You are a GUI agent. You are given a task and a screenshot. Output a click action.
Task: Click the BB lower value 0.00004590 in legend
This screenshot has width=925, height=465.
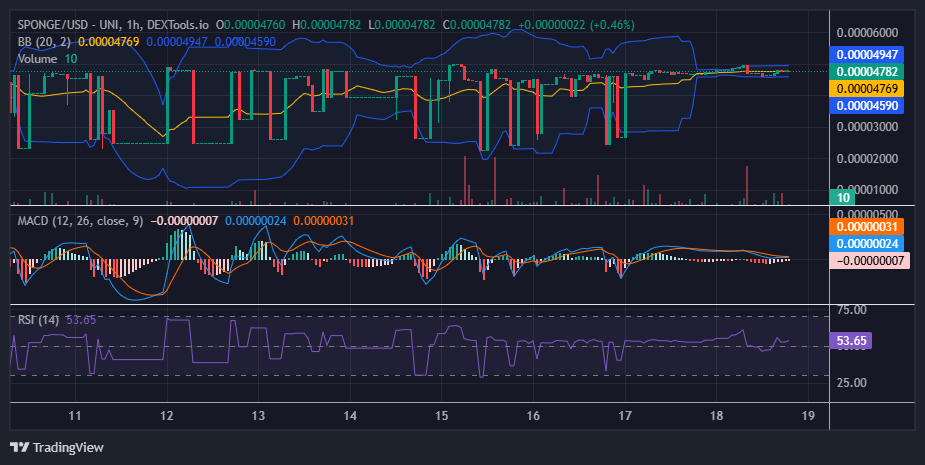point(245,42)
